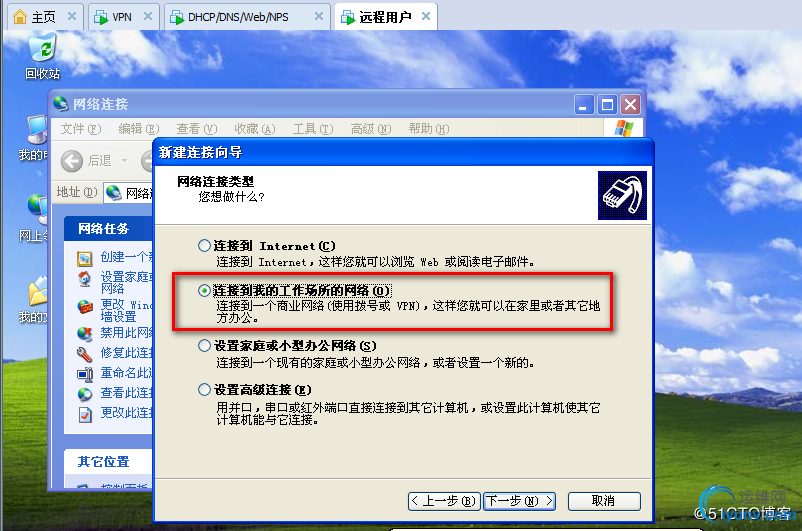Click the 下一步 (N) next button
This screenshot has height=531, width=802.
(x=519, y=501)
